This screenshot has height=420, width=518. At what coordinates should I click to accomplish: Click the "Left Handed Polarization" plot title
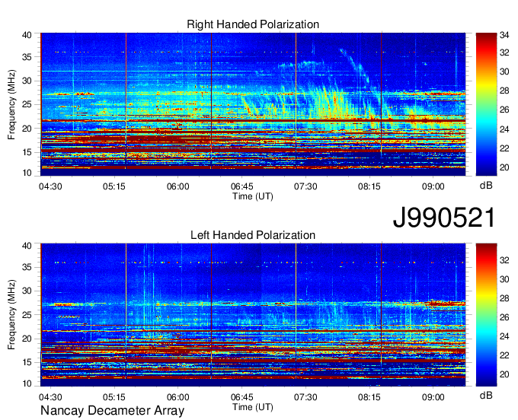tap(253, 235)
